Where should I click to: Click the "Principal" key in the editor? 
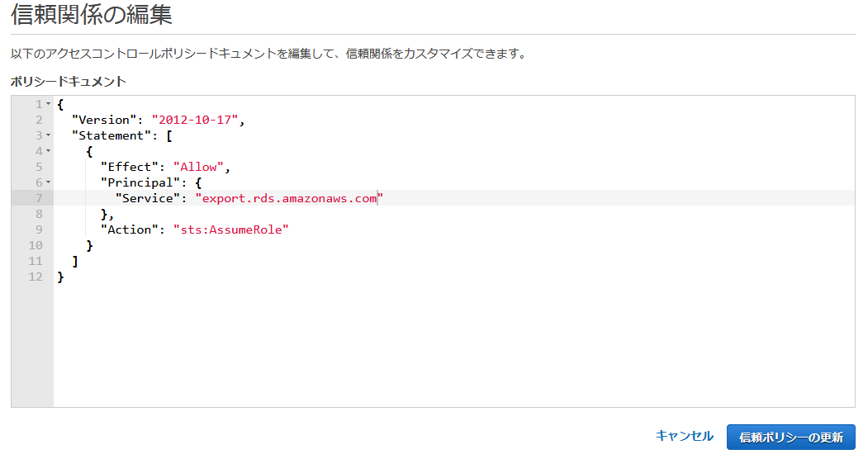point(137,182)
